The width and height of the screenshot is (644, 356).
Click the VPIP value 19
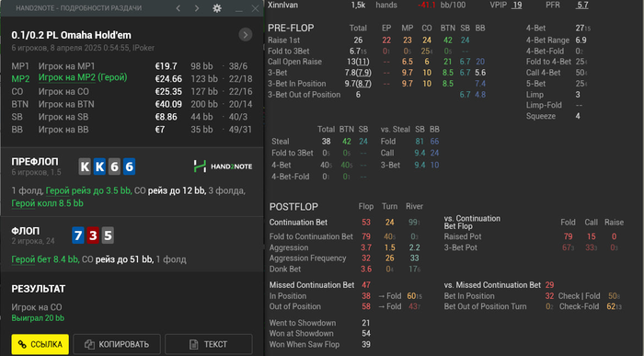tap(517, 5)
